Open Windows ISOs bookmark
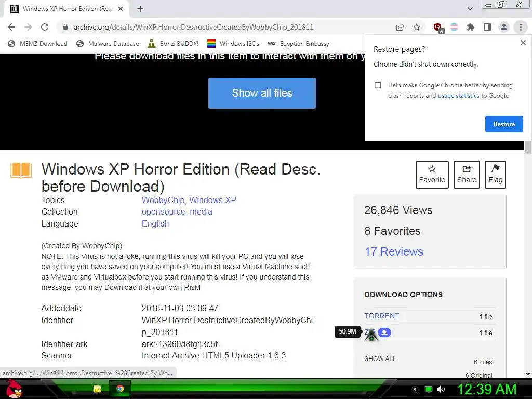Screen dimensions: 532x399 [233, 44]
